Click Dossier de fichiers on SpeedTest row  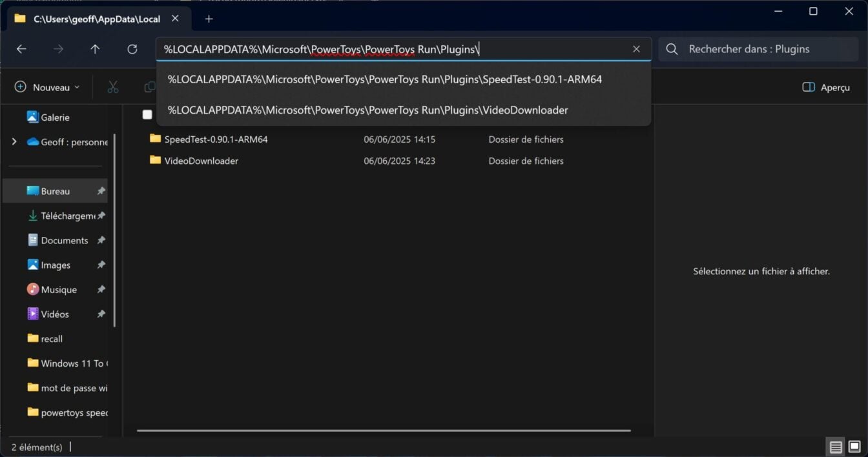tap(526, 139)
